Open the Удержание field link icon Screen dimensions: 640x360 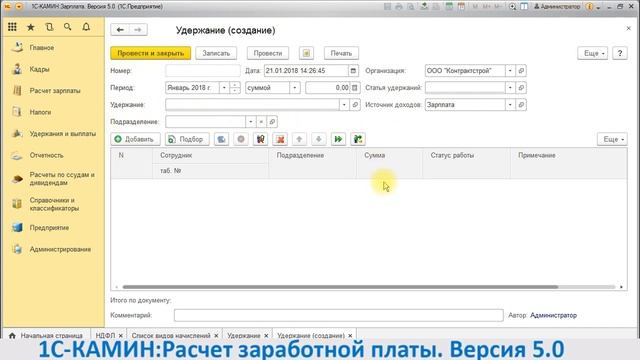(x=355, y=105)
